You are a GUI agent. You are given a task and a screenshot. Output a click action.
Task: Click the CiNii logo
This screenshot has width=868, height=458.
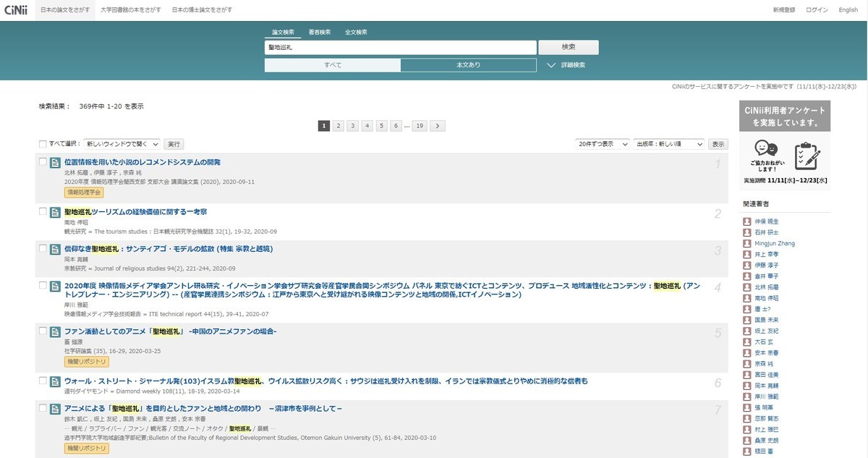point(15,10)
